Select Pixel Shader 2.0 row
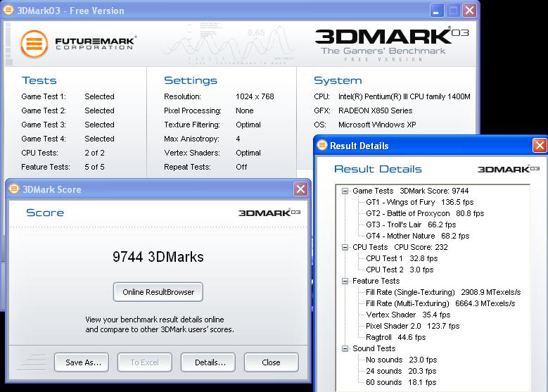The height and width of the screenshot is (392, 548). [x=413, y=326]
